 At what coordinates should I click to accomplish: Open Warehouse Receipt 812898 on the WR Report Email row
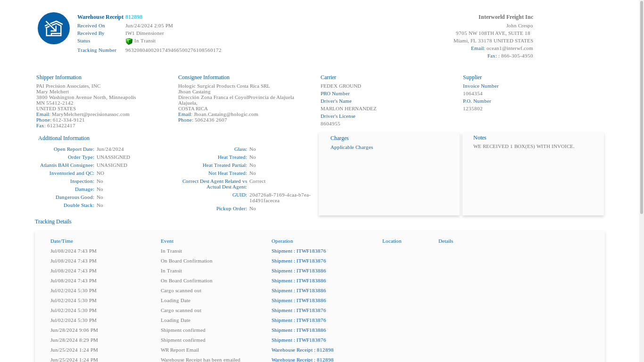[x=303, y=350]
